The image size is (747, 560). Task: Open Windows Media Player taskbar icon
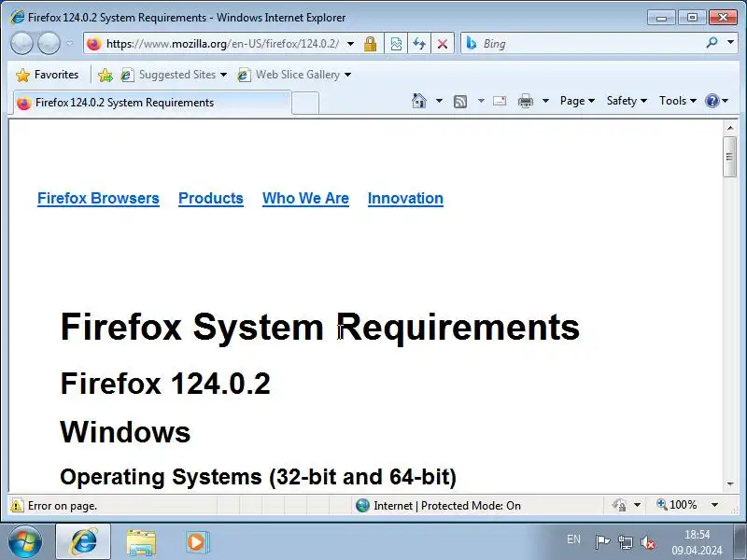[196, 542]
